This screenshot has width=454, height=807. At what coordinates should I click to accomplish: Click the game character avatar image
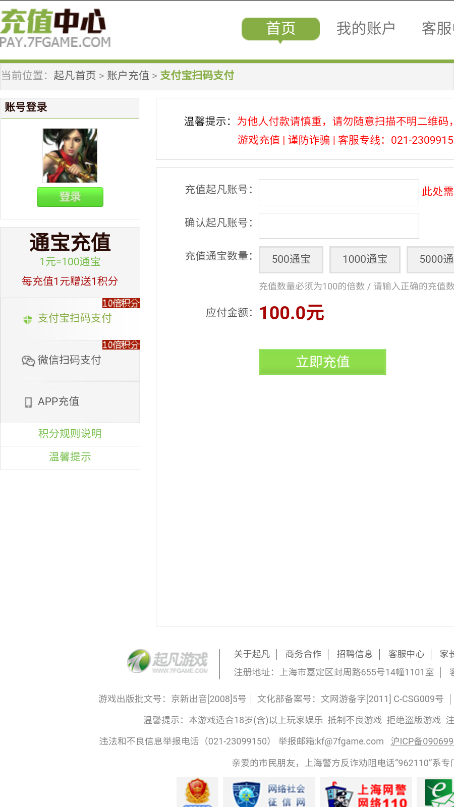(x=70, y=155)
